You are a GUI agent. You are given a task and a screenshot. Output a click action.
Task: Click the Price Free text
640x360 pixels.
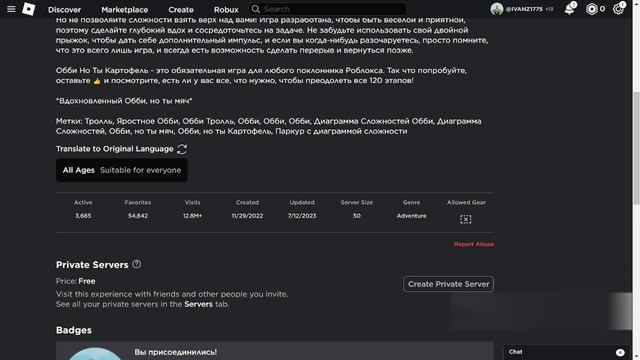coord(76,281)
